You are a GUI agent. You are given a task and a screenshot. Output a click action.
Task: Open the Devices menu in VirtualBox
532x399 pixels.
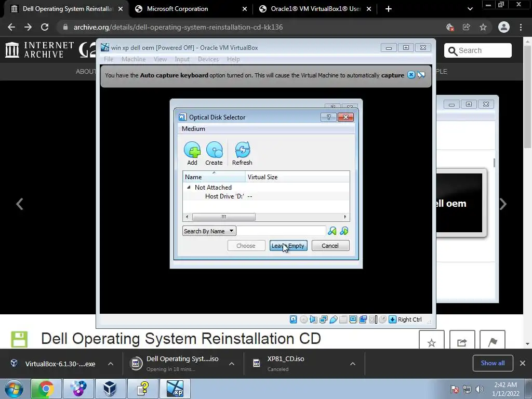208,59
